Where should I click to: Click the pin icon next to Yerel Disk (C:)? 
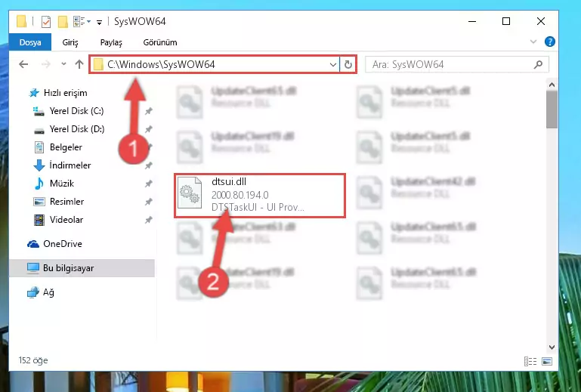pyautogui.click(x=149, y=111)
